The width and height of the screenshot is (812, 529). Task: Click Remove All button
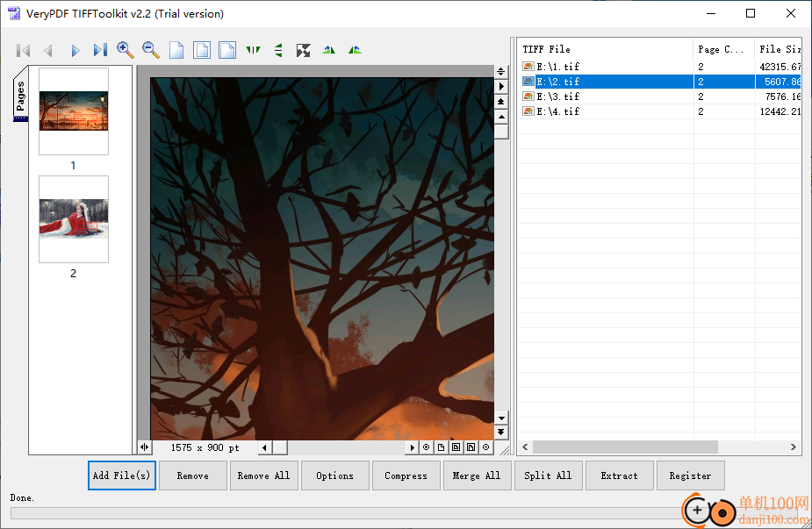coord(263,475)
